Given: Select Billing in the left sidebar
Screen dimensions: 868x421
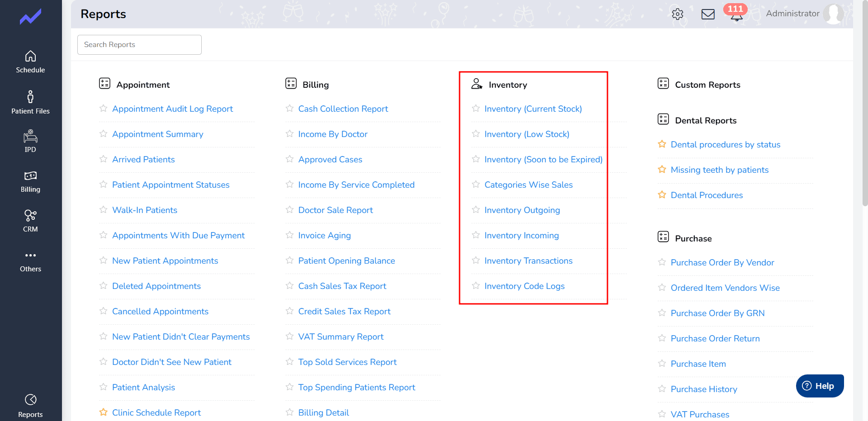Looking at the screenshot, I should (x=30, y=181).
